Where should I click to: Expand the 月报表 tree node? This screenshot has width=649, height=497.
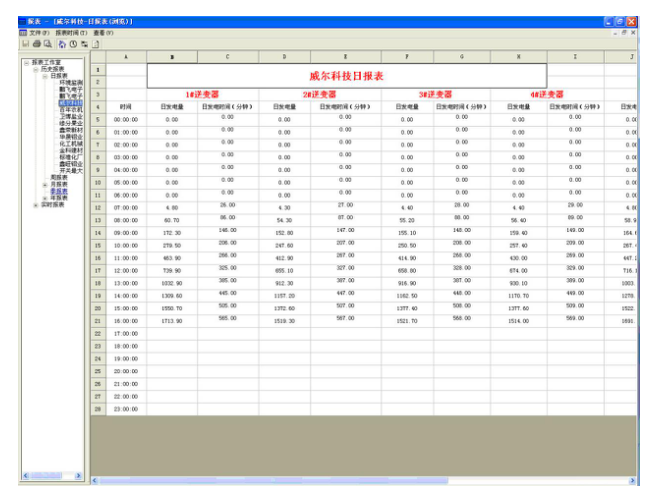point(44,185)
